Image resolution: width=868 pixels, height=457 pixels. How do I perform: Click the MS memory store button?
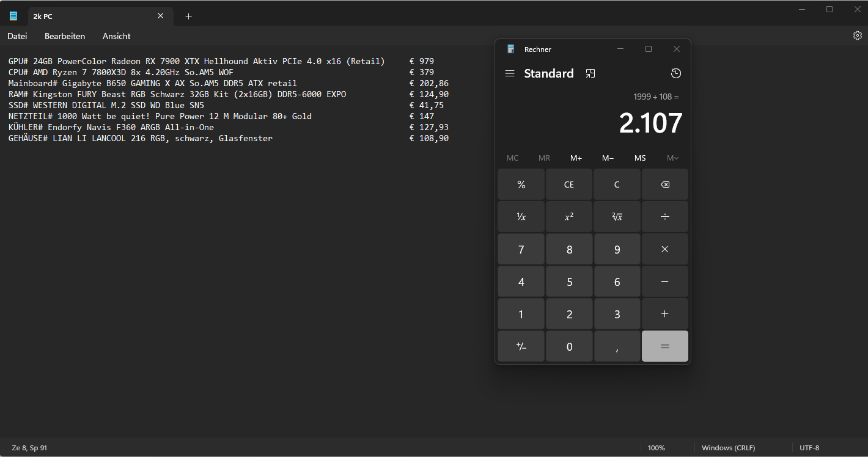point(640,158)
